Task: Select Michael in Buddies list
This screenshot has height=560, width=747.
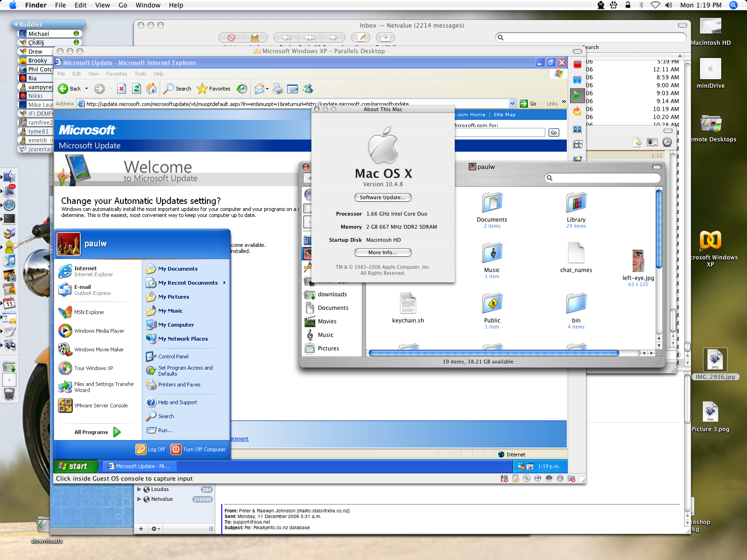Action: click(x=49, y=34)
